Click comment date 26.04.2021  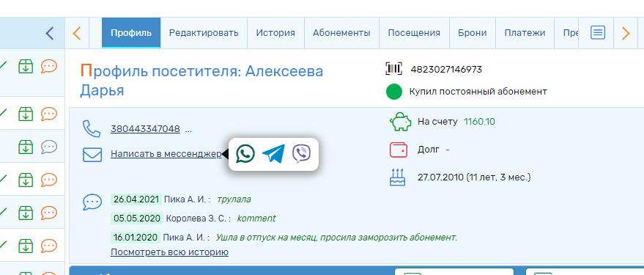[136, 199]
